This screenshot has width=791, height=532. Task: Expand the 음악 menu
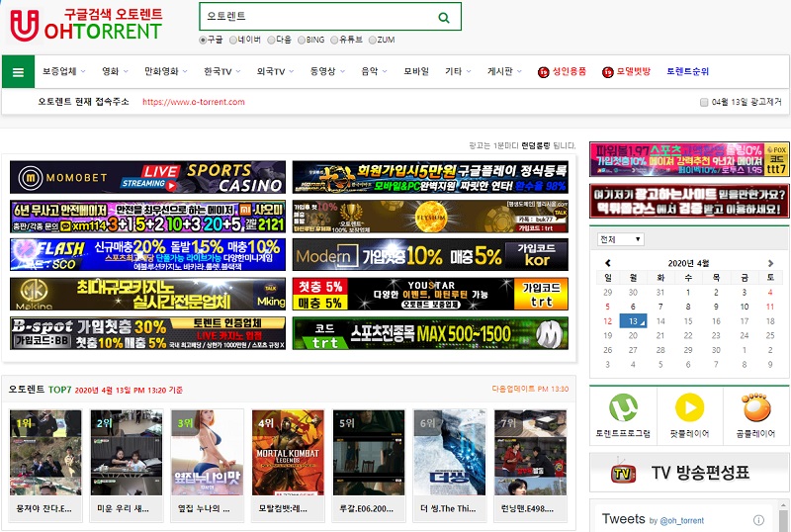(x=374, y=71)
